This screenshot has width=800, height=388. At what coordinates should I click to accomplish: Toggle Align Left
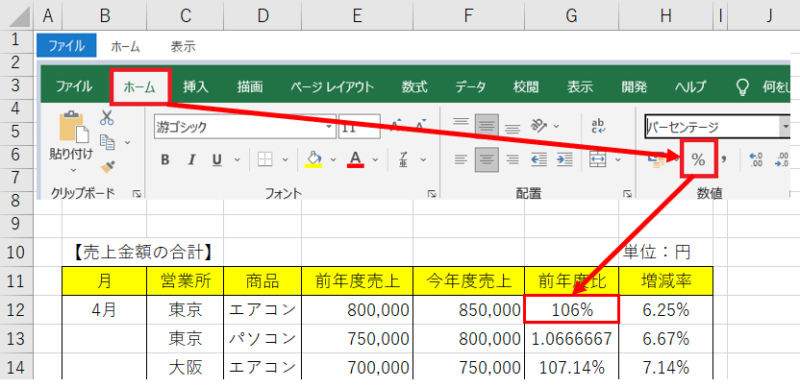461,159
